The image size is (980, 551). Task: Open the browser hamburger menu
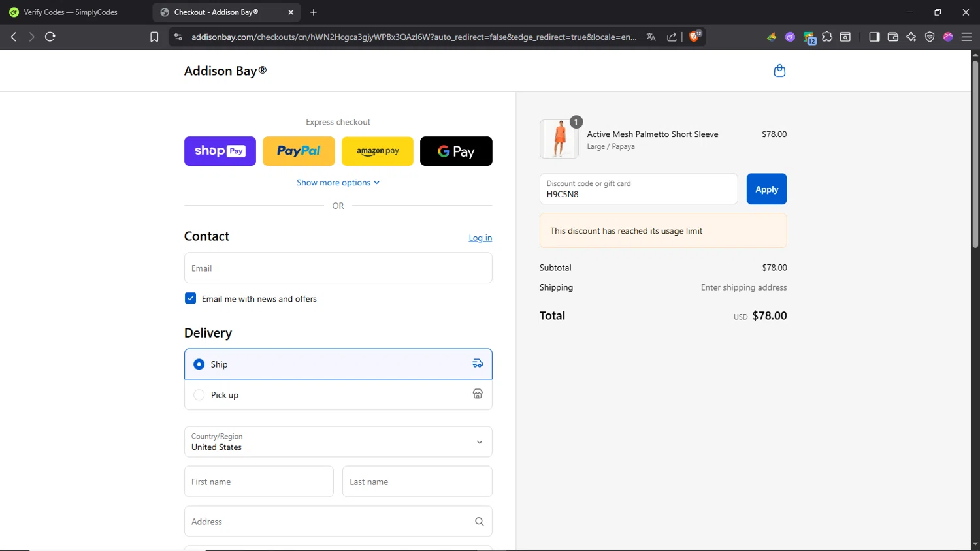tap(966, 37)
